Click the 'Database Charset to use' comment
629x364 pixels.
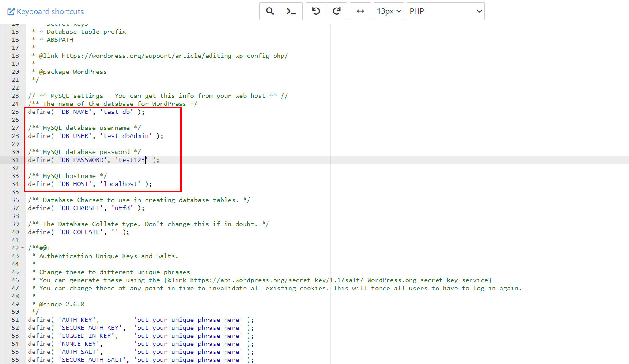[139, 200]
